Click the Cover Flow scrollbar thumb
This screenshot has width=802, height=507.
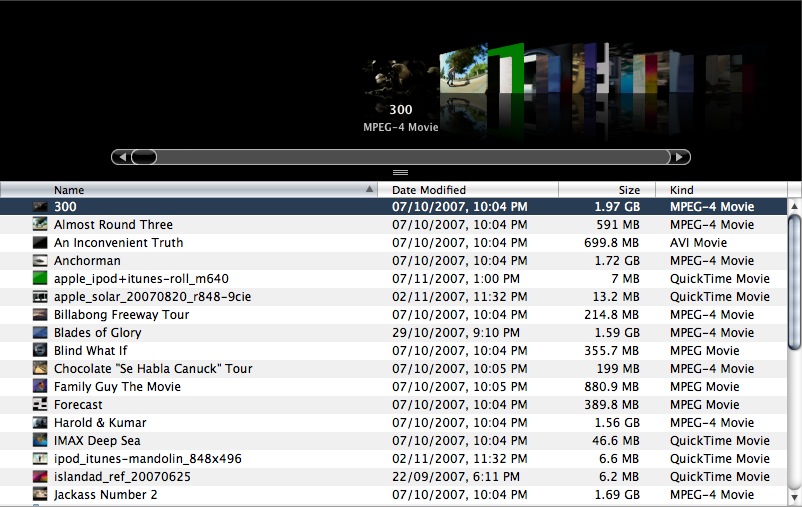(x=144, y=157)
